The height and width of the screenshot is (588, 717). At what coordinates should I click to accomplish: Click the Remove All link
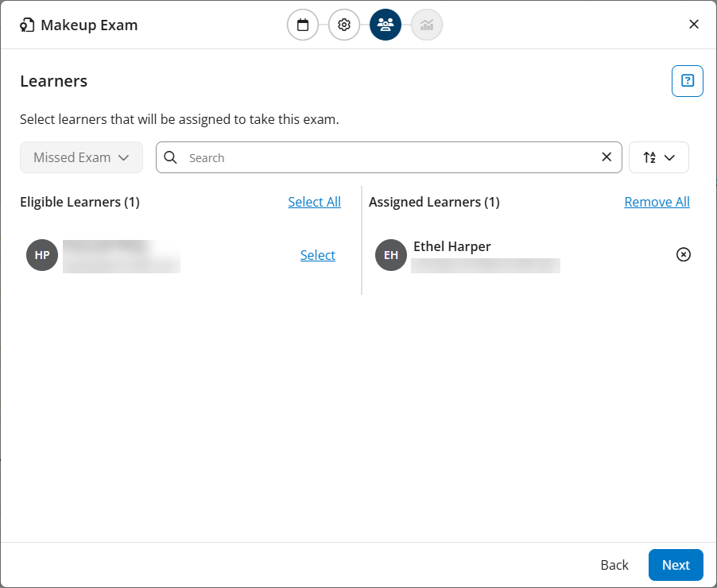657,202
